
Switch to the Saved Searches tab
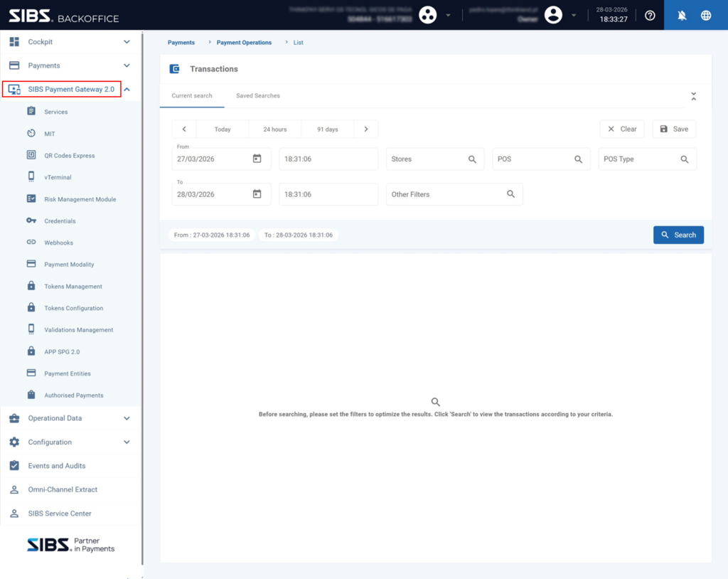pos(257,95)
